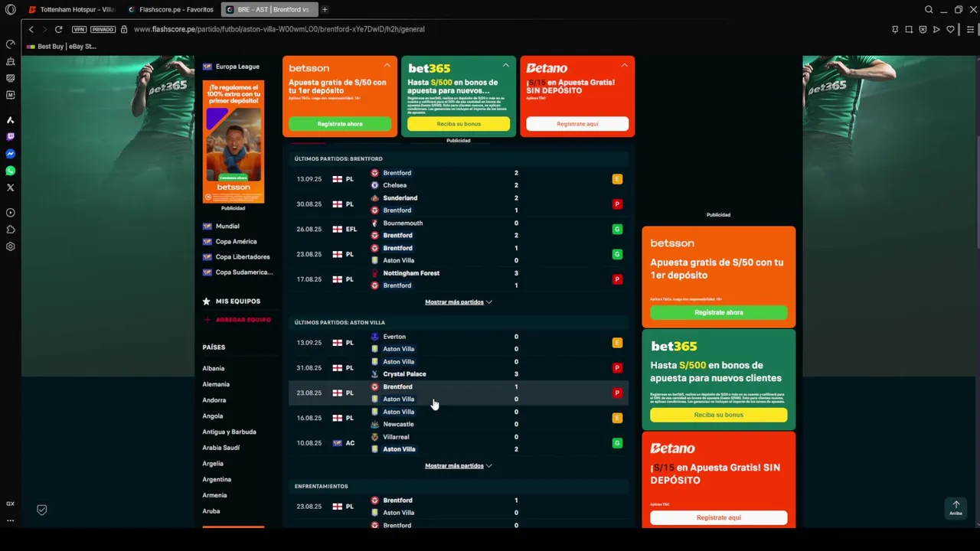This screenshot has height=551, width=980.
Task: Click the star icon next to MIS EQUIPOS
Action: point(207,302)
